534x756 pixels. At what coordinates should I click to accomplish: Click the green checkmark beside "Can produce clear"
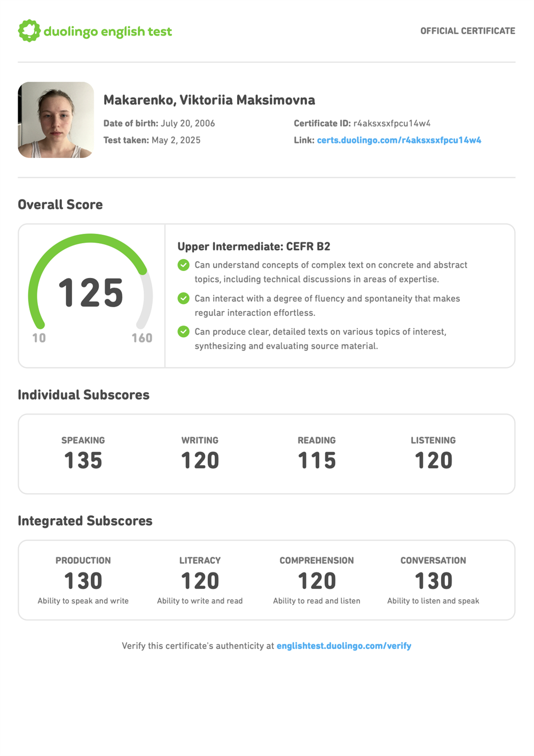click(184, 332)
